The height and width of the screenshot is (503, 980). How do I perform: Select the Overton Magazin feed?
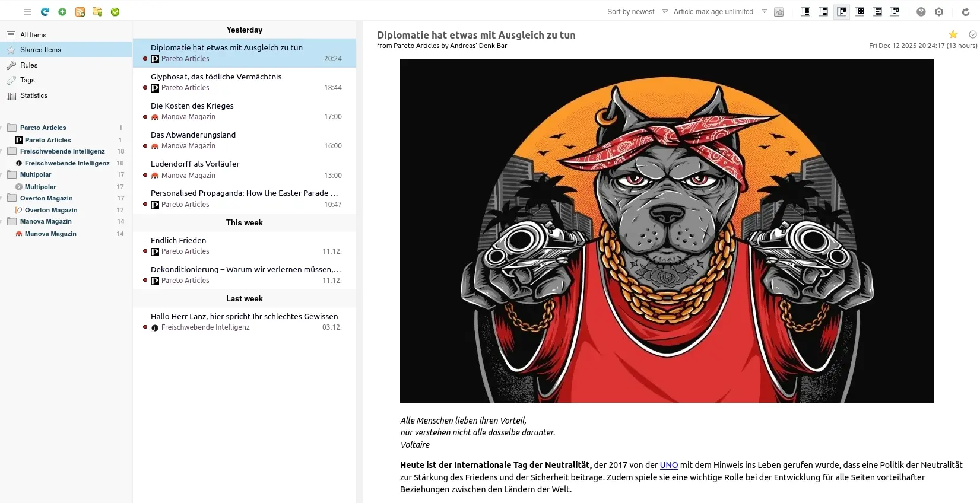(51, 210)
